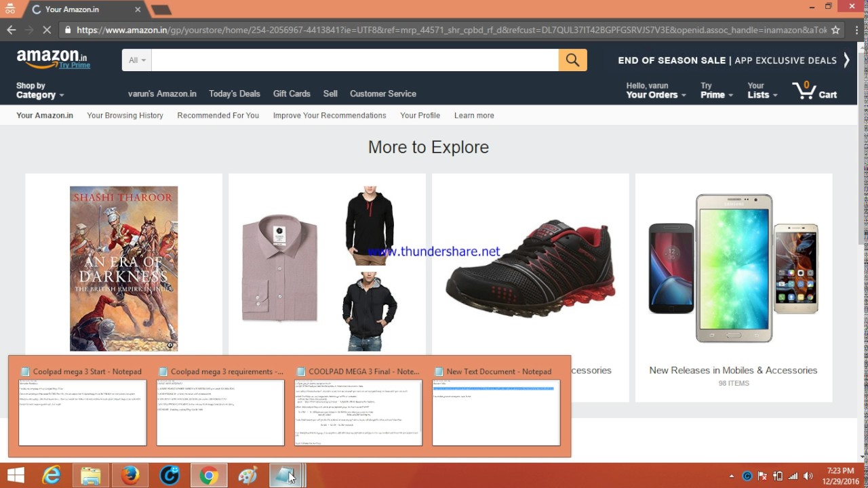Click the Try Prime link under the logo
Image resolution: width=868 pixels, height=488 pixels.
75,65
